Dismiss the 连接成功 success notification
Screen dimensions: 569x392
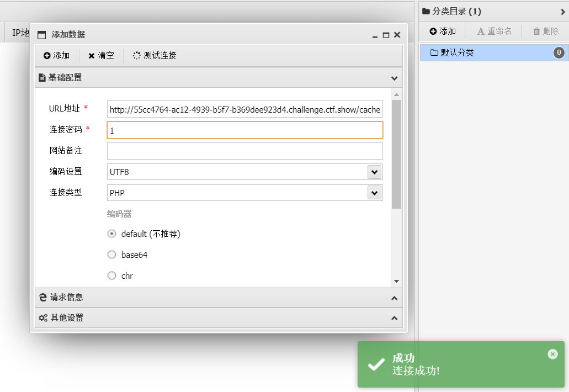552,354
